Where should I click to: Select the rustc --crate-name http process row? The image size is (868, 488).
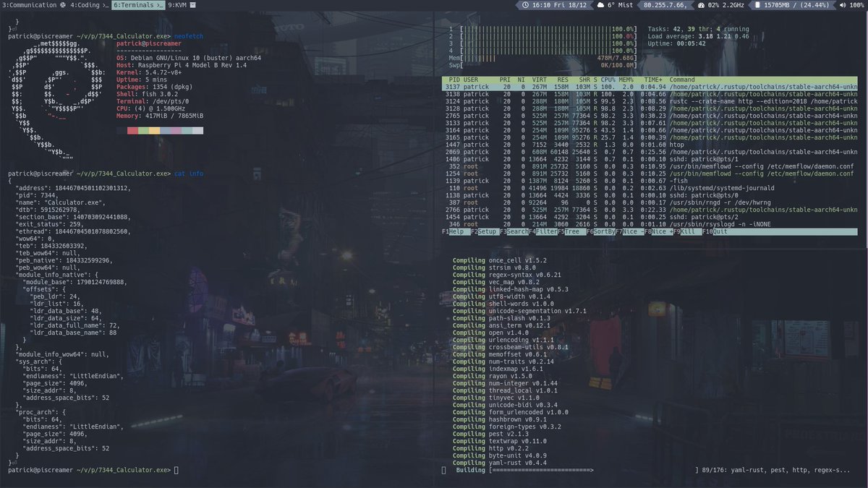coord(650,101)
